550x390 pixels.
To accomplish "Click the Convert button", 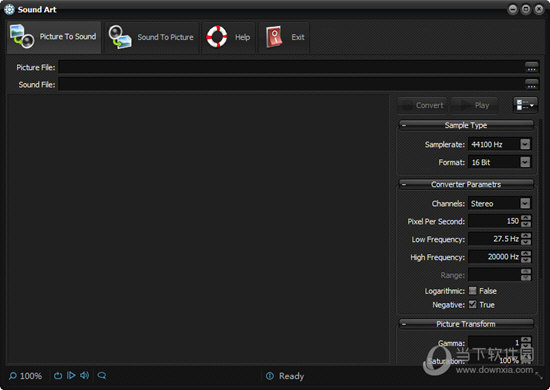I will coord(422,105).
